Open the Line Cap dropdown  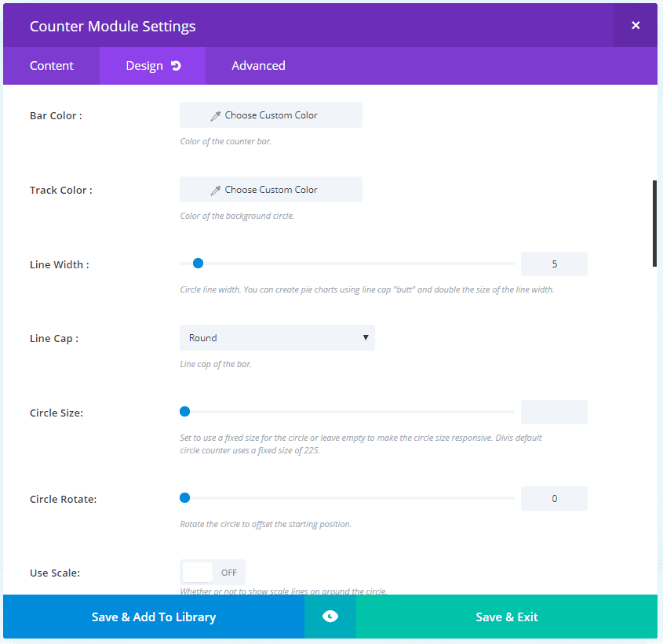(277, 338)
